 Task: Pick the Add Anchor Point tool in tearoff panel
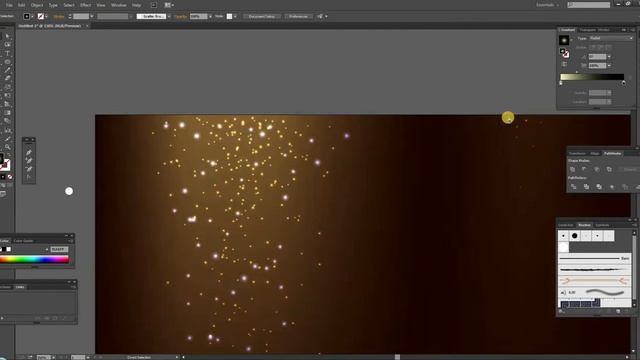(x=29, y=160)
